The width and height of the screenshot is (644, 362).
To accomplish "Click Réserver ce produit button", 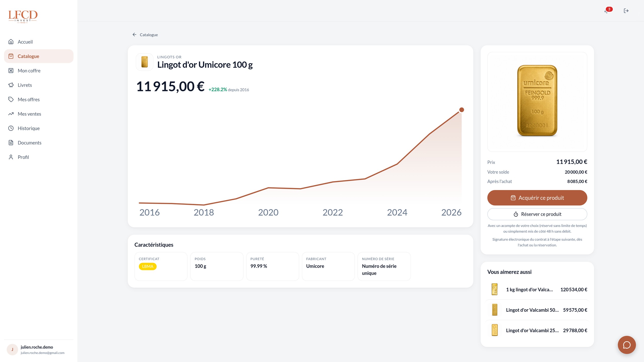I will (537, 214).
